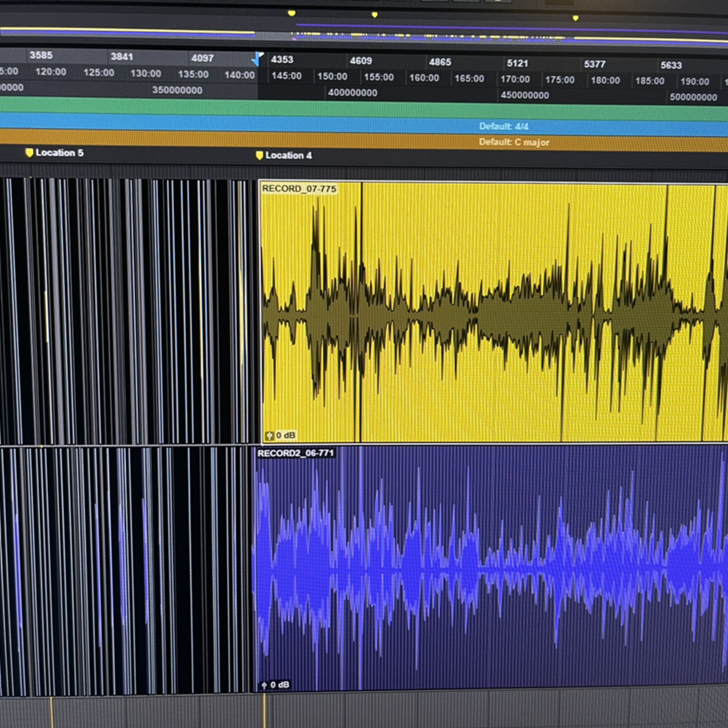Click bar 4097 in the bars ruler

[x=202, y=58]
